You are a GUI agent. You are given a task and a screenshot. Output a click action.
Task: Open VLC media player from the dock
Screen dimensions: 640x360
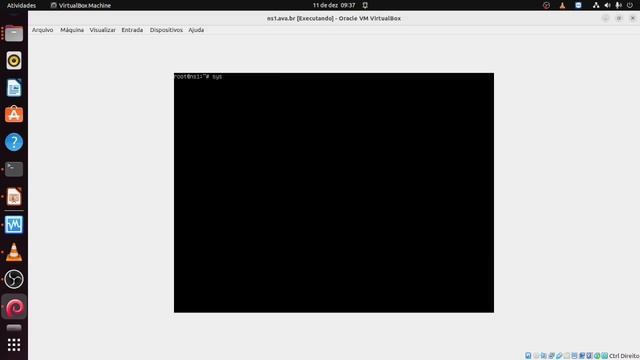tap(14, 252)
